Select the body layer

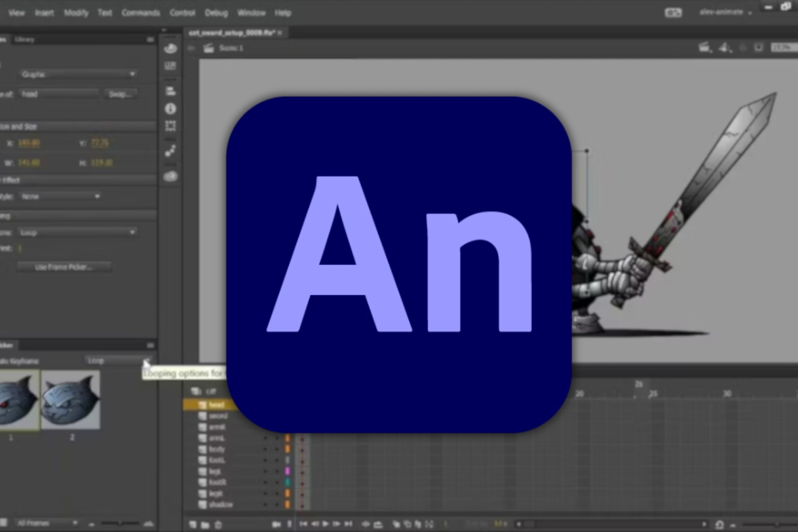[217, 449]
